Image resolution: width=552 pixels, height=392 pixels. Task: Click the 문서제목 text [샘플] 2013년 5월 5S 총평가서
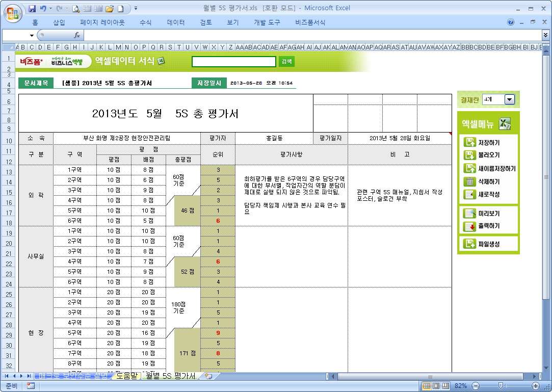point(107,83)
